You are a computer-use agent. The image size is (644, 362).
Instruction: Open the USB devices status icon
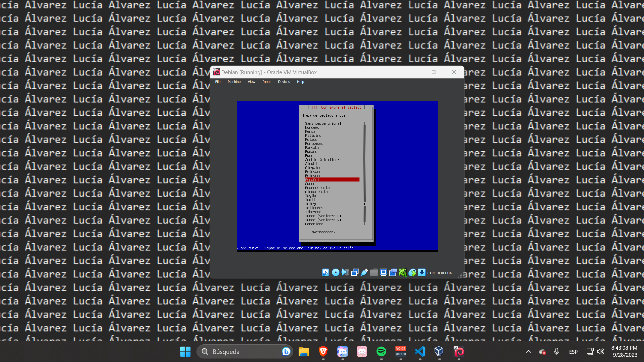coord(364,273)
